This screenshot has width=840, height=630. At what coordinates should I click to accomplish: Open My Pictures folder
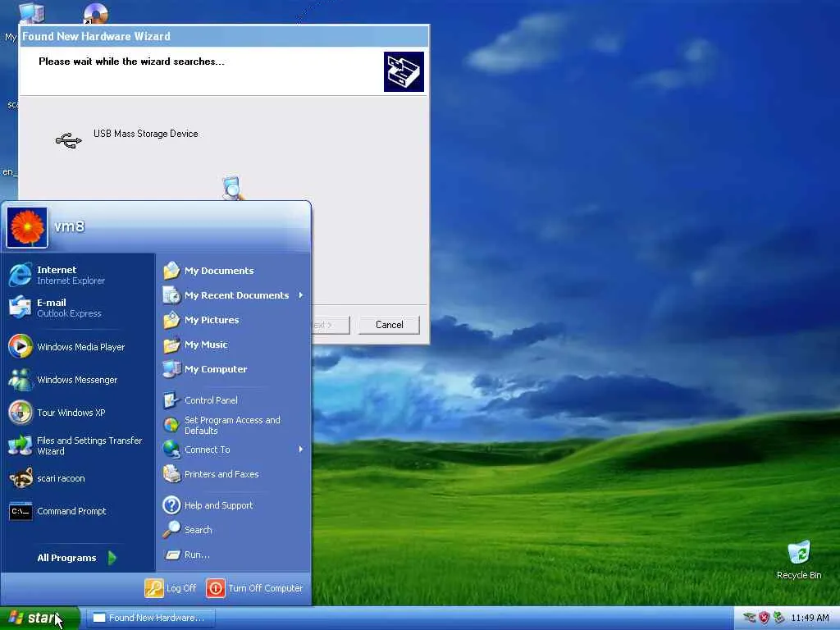click(234, 320)
